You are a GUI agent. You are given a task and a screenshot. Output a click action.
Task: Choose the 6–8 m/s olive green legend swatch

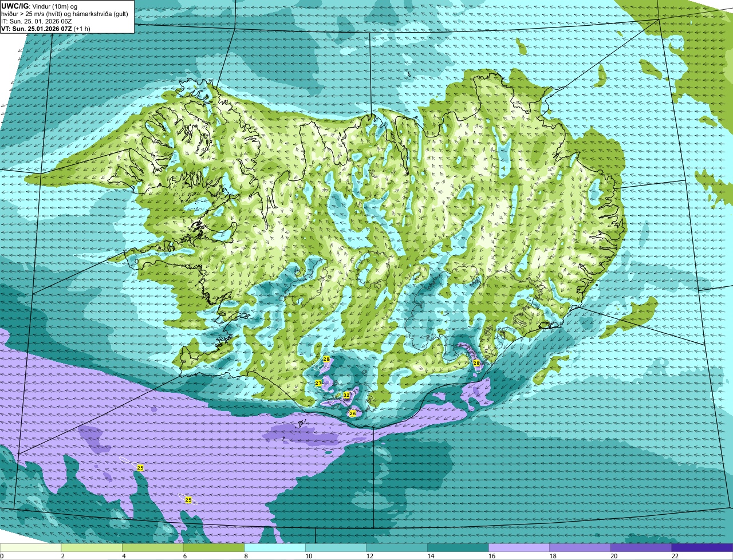click(x=214, y=548)
